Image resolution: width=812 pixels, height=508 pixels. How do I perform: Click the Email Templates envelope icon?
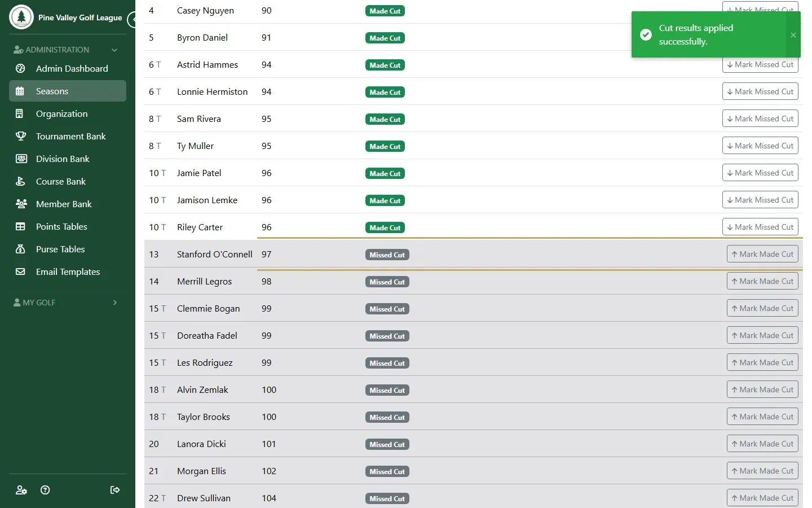click(x=20, y=271)
